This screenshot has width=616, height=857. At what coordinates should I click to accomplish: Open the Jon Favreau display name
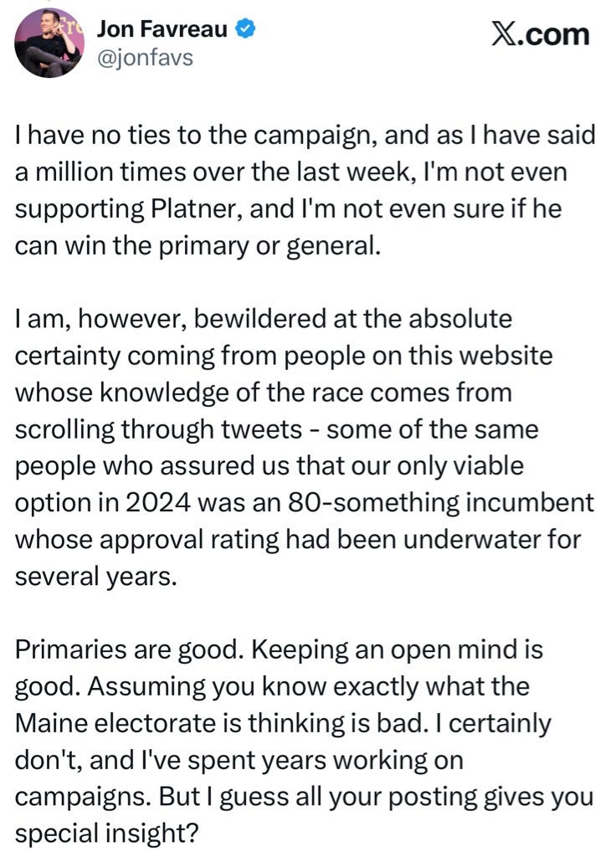163,29
